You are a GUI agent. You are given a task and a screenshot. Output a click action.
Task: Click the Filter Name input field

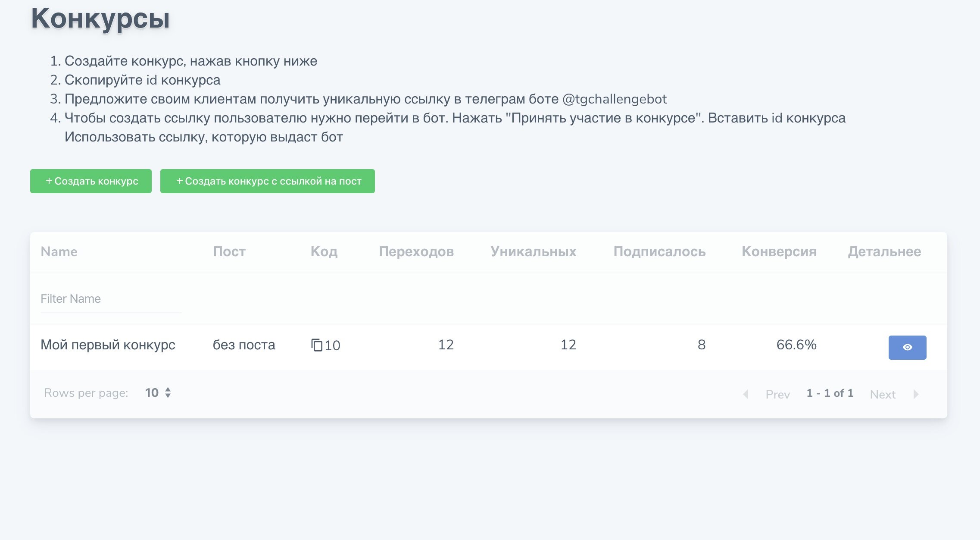coord(111,299)
